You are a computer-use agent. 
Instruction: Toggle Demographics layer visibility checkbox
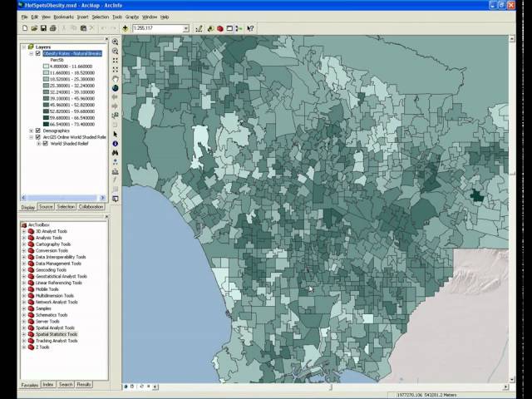(x=38, y=131)
